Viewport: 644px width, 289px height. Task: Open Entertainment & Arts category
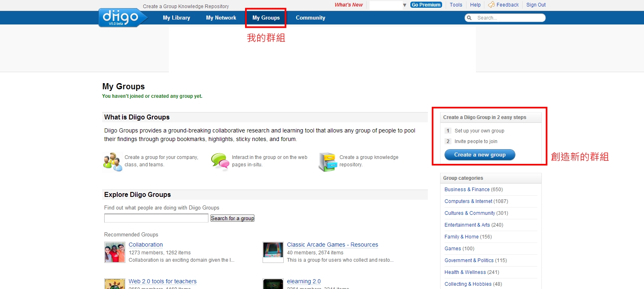click(467, 225)
